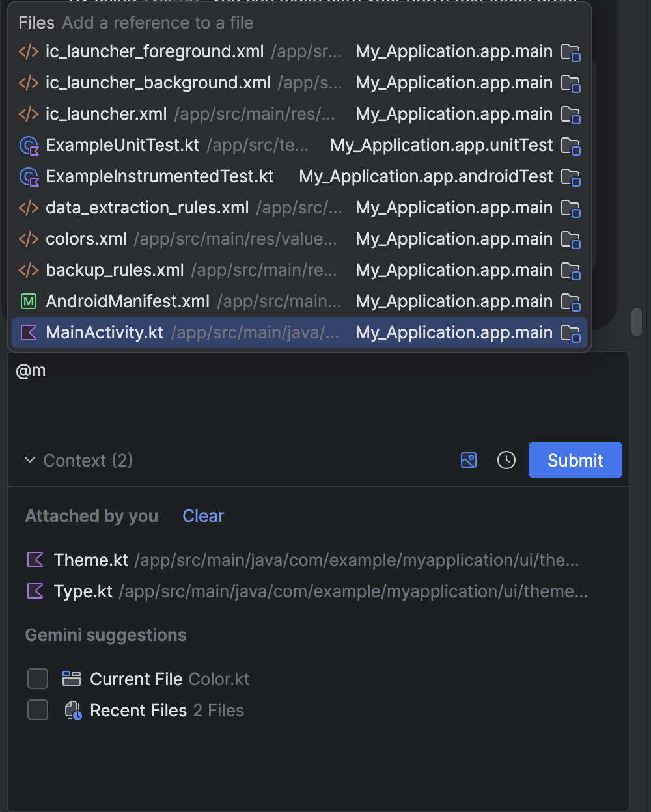Click the Manifest icon for AndroidManifest.xml
Screen dimensions: 651x812
pos(29,301)
